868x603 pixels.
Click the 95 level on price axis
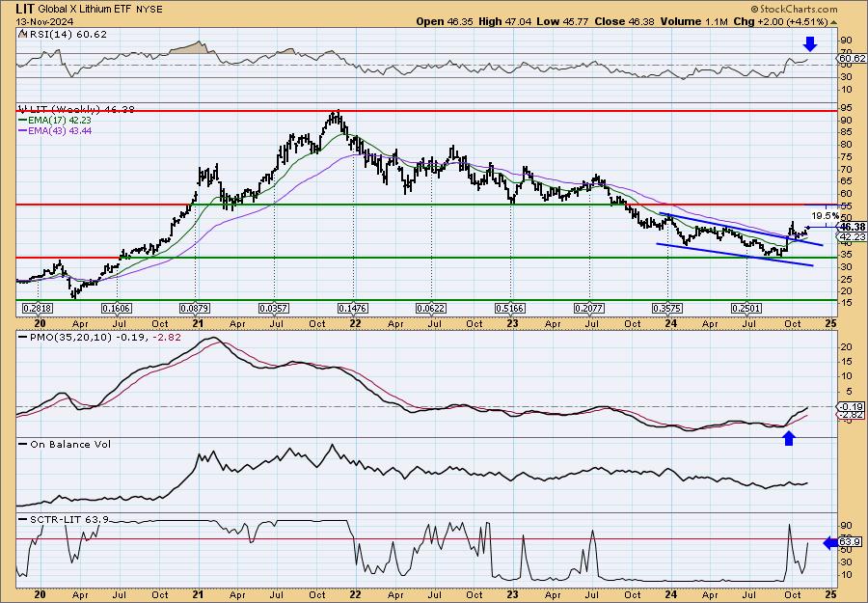[846, 107]
